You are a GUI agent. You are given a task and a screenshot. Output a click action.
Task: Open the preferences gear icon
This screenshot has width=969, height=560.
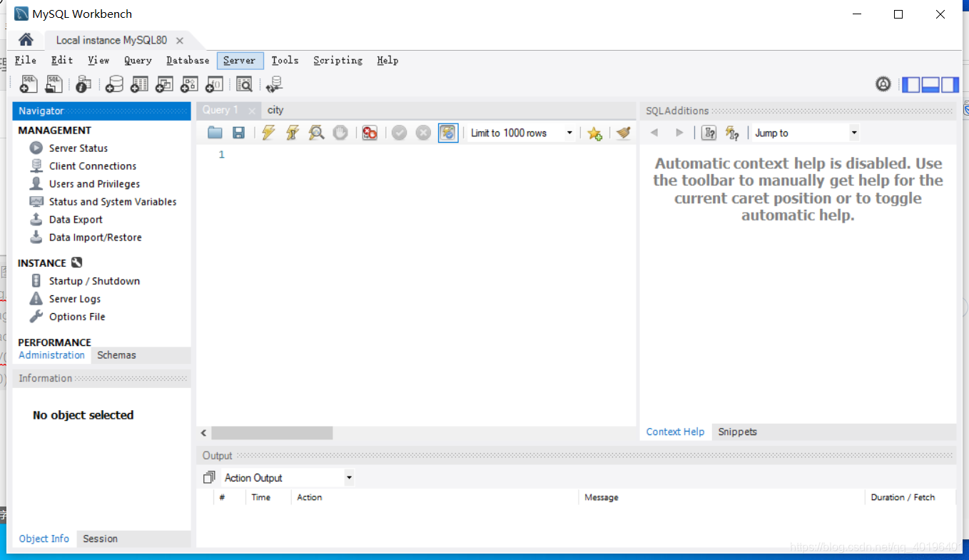(883, 84)
